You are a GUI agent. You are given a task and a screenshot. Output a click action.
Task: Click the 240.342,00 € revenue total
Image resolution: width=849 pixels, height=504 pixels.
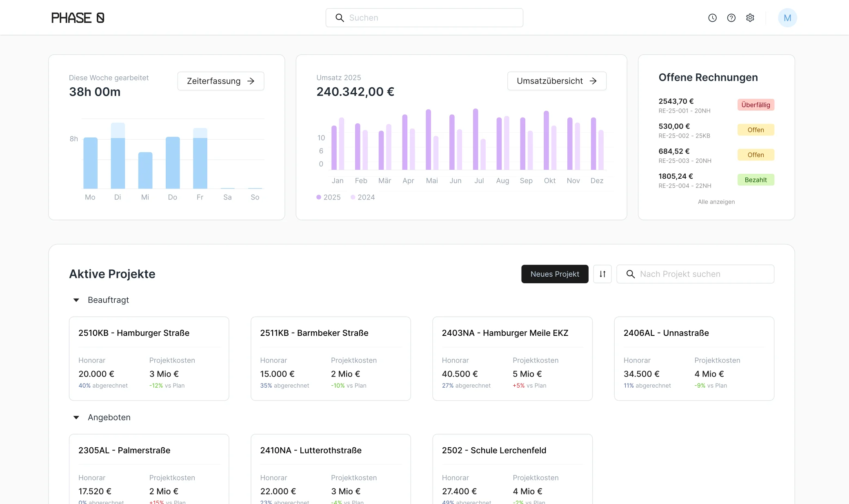coord(355,92)
